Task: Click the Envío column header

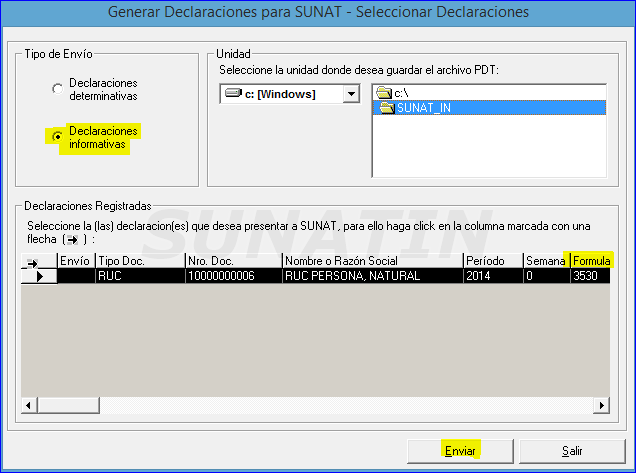Action: tap(76, 261)
